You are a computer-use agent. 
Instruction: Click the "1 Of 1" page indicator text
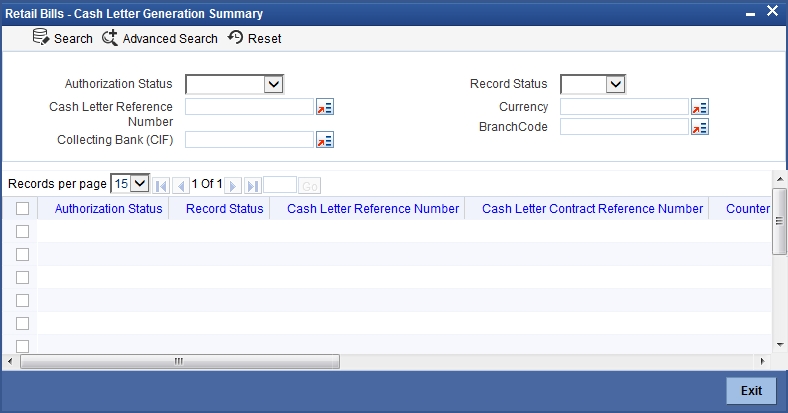tap(207, 184)
